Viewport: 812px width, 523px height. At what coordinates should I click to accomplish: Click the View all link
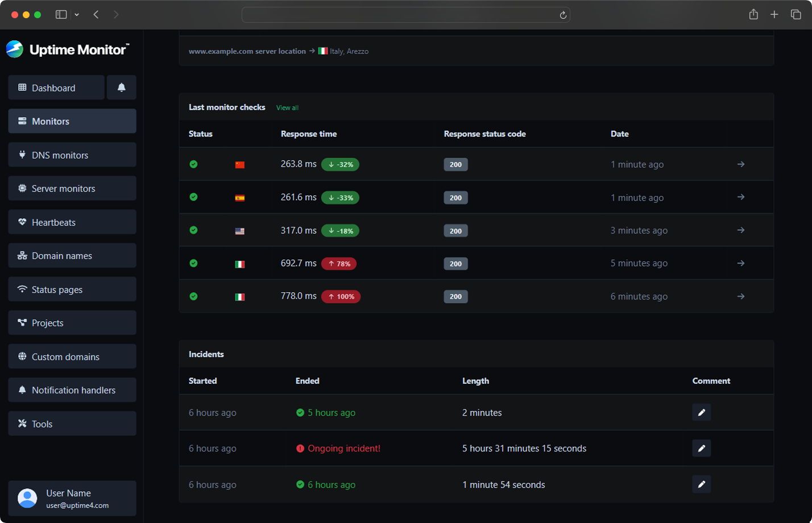click(x=287, y=107)
